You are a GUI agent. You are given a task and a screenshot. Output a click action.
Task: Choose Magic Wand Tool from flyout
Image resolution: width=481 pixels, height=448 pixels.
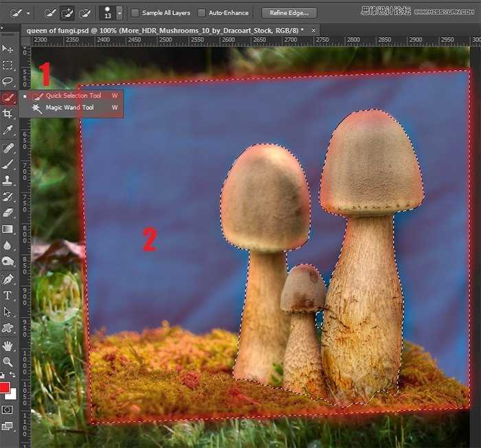69,108
